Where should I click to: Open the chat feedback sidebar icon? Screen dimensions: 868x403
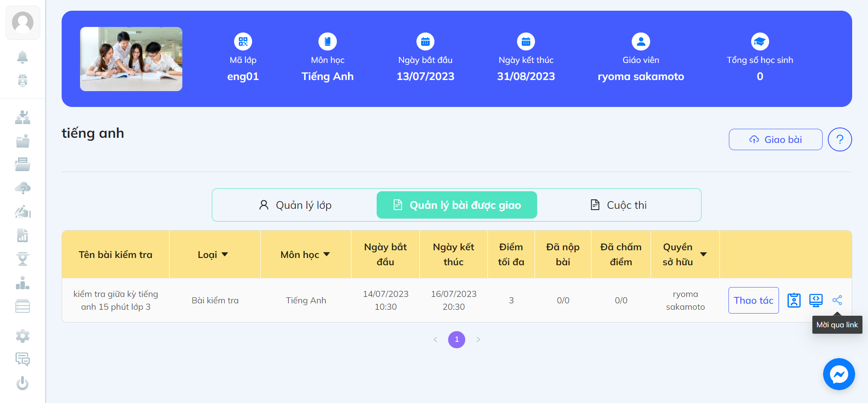tap(23, 359)
